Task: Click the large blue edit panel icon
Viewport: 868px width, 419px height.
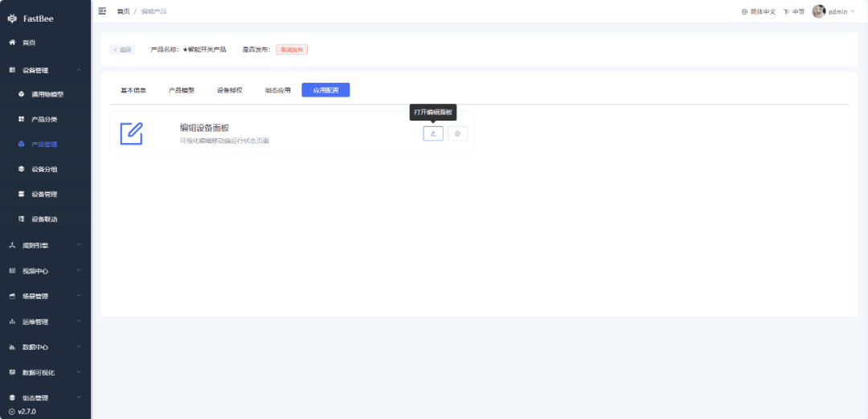Action: click(132, 134)
